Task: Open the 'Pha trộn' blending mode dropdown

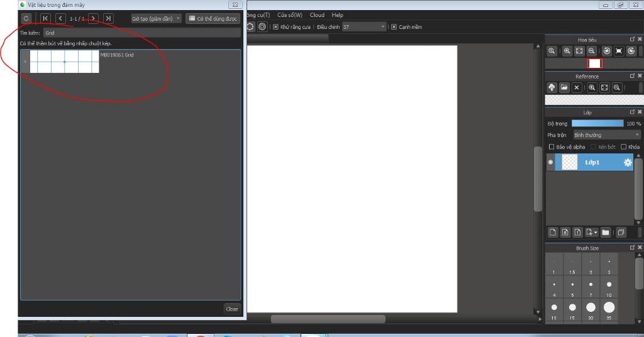Action: tap(607, 135)
